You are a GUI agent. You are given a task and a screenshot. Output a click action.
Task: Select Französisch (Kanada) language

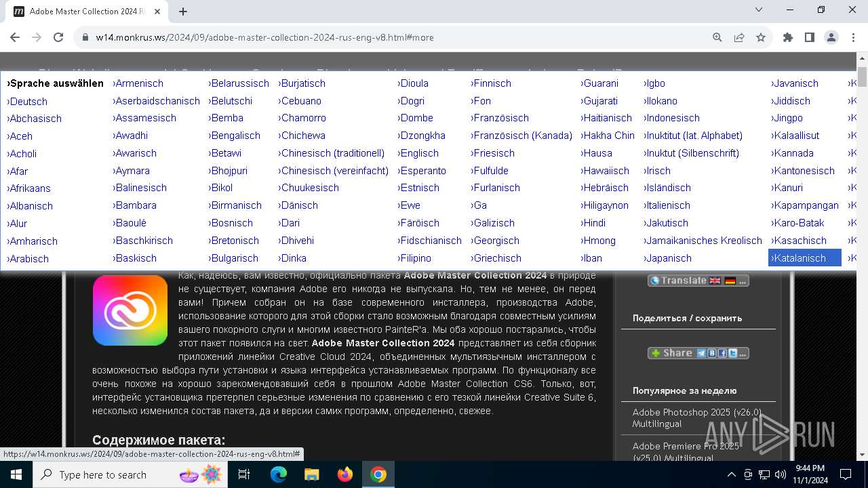coord(521,136)
